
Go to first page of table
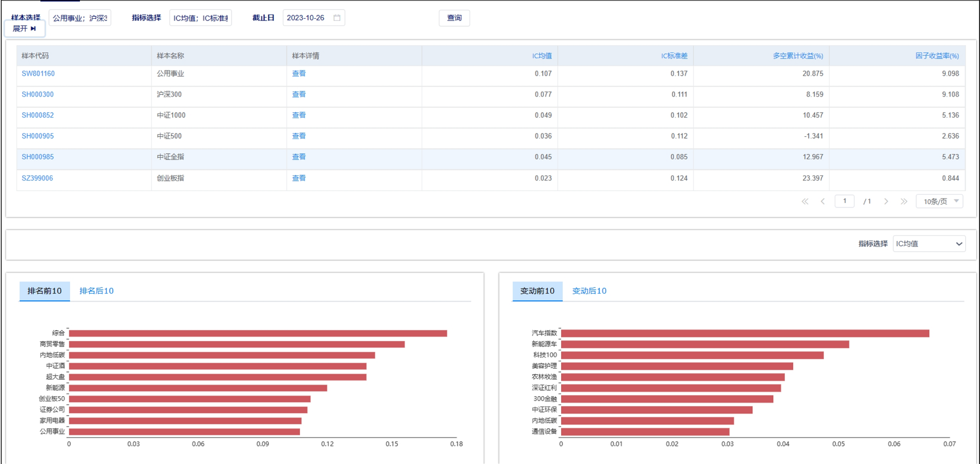pyautogui.click(x=805, y=201)
